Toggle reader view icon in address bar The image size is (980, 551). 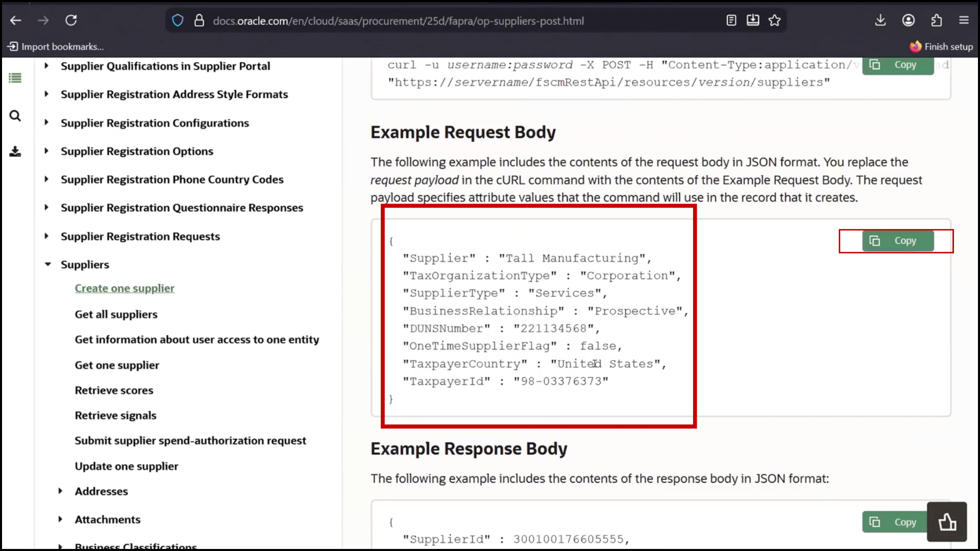731,20
